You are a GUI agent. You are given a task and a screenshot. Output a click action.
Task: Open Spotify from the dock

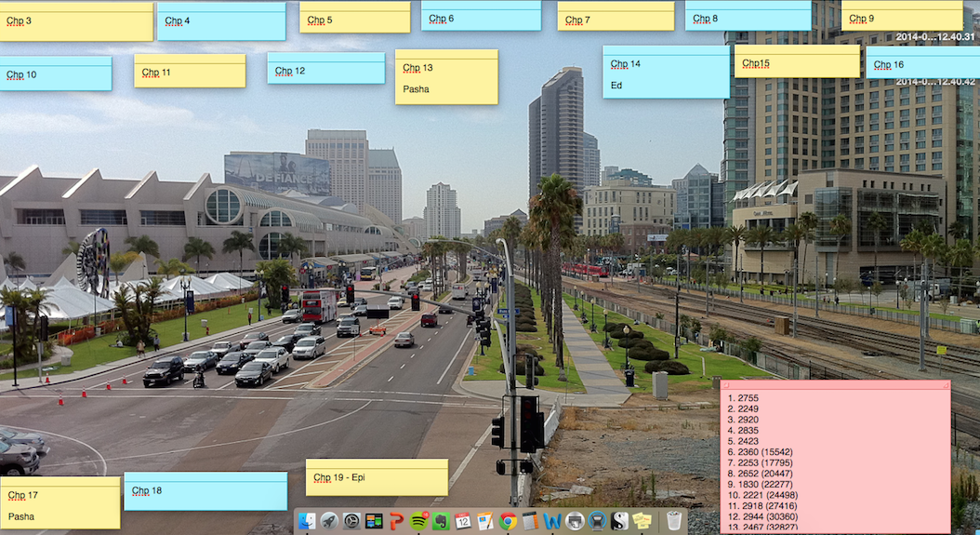pos(419,521)
